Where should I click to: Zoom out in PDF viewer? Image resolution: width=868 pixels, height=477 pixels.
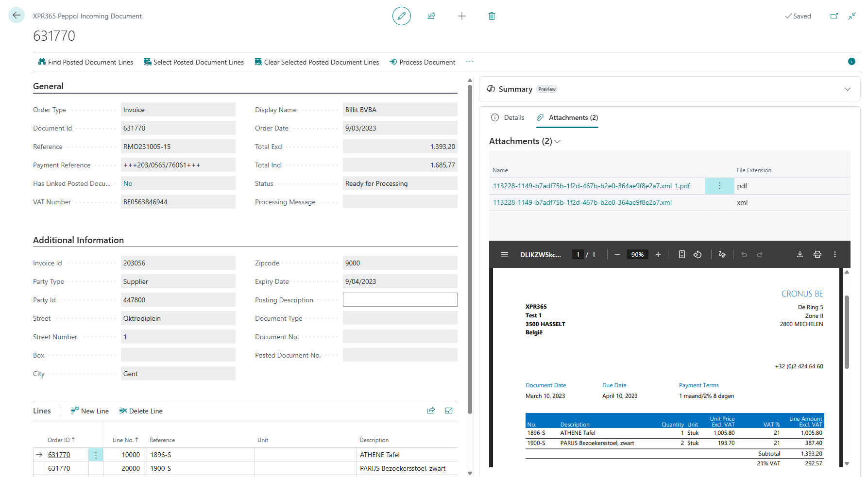click(617, 254)
